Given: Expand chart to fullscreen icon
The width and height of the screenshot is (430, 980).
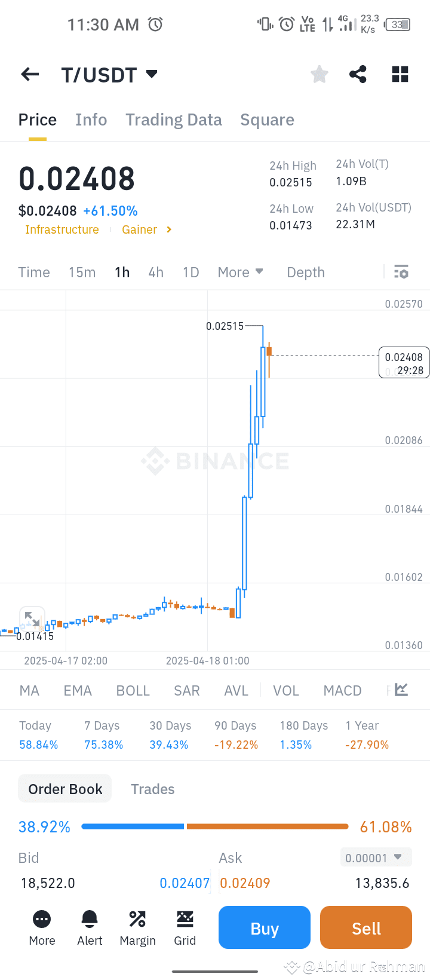Looking at the screenshot, I should click(x=32, y=619).
